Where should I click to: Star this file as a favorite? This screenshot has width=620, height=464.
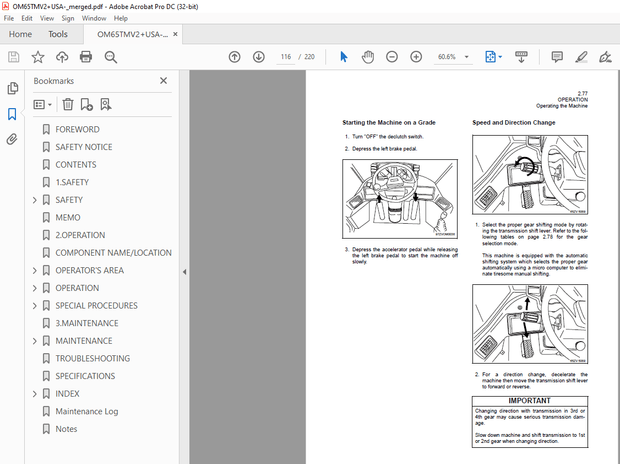pyautogui.click(x=37, y=57)
